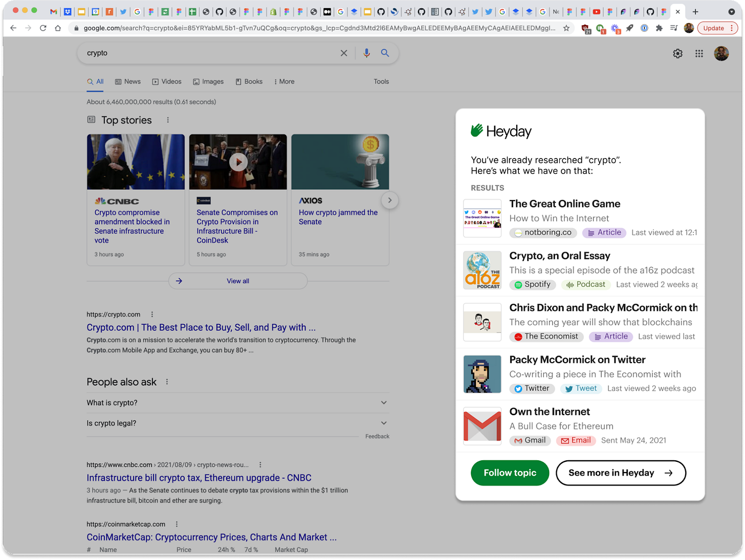Viewport: 745px width, 560px height.
Task: Go back with the browser back arrow
Action: click(x=13, y=28)
